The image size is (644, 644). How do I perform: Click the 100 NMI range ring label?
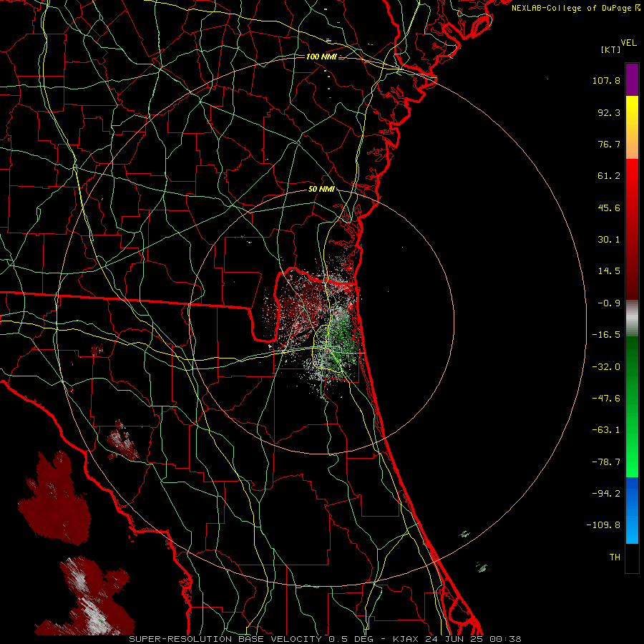[x=321, y=57]
